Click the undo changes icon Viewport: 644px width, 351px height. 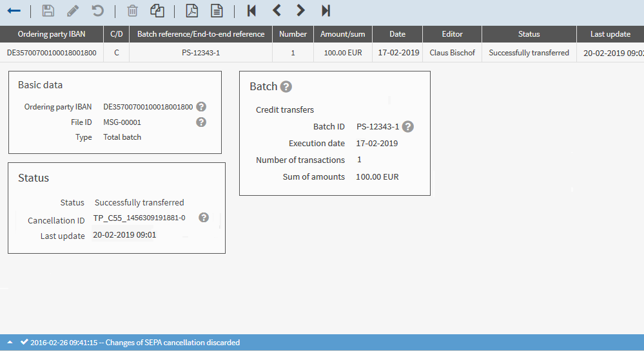[97, 11]
